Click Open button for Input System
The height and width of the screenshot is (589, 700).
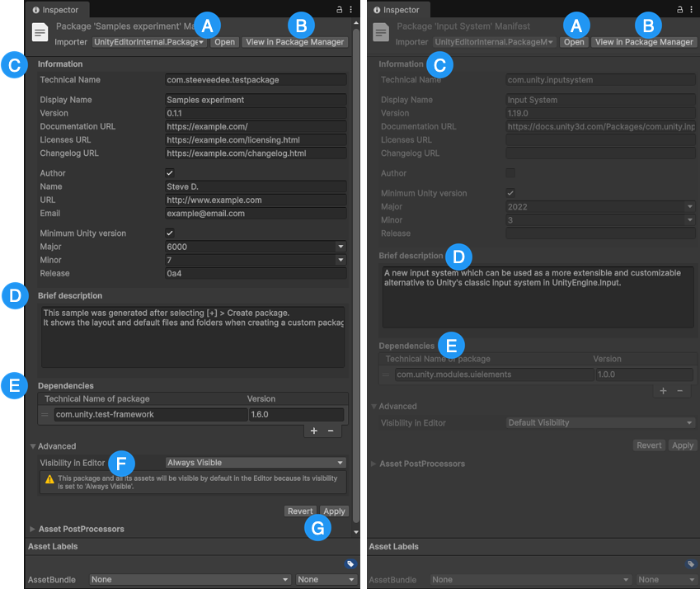click(x=574, y=42)
